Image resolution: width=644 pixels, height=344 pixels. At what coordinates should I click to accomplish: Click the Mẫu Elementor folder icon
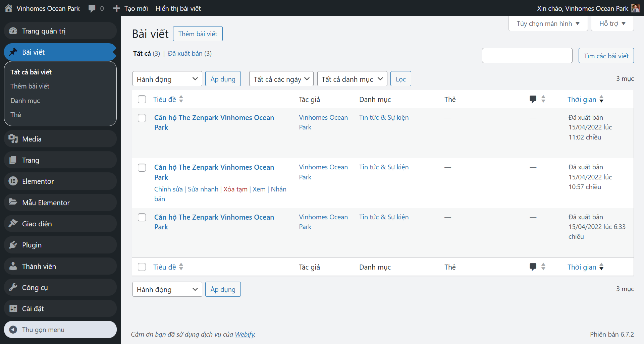[x=13, y=202]
